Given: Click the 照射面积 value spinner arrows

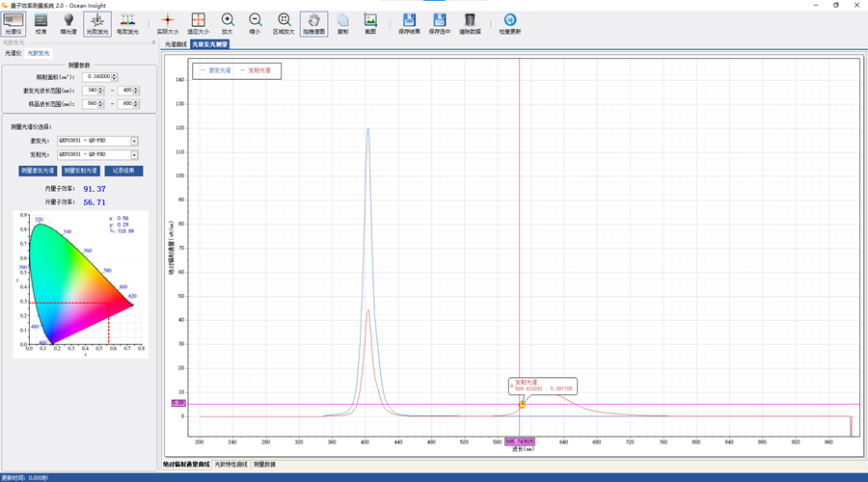Looking at the screenshot, I should (x=116, y=76).
